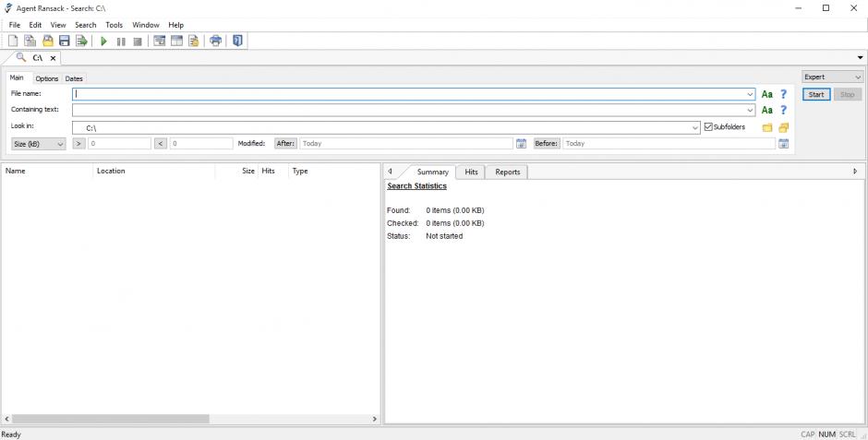Click the right arrow of results tab strip
The image size is (868, 440).
coord(855,172)
